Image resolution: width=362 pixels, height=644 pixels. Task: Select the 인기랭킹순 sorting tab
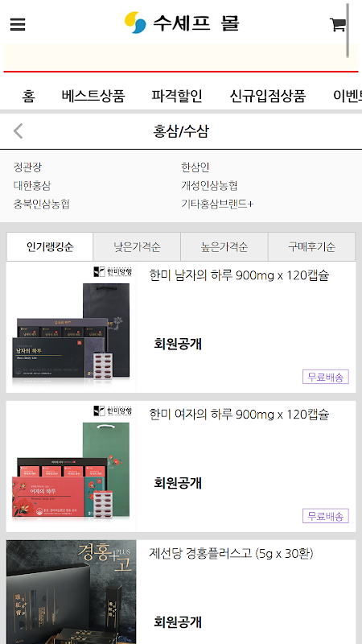coord(50,247)
